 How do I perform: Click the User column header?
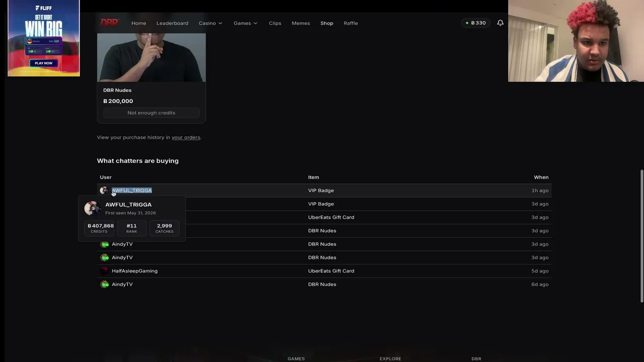click(x=106, y=177)
